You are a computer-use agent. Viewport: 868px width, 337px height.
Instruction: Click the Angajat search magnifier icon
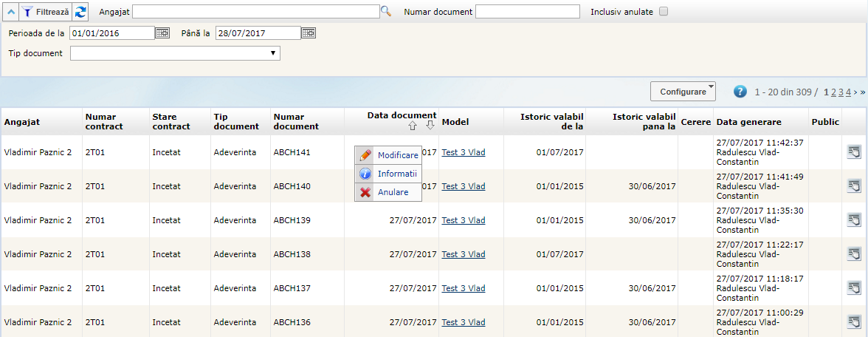pyautogui.click(x=385, y=11)
